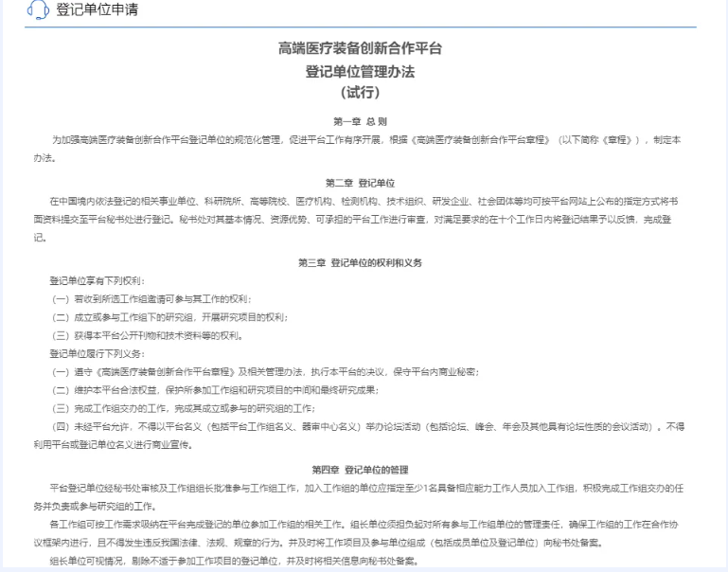Click the paragraph starting 在中国境内依法登记的相关事业单位
The width and height of the screenshot is (728, 572).
point(356,219)
